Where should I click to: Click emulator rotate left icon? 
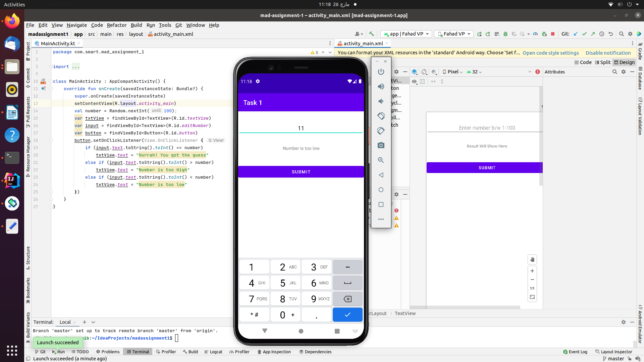pyautogui.click(x=381, y=116)
